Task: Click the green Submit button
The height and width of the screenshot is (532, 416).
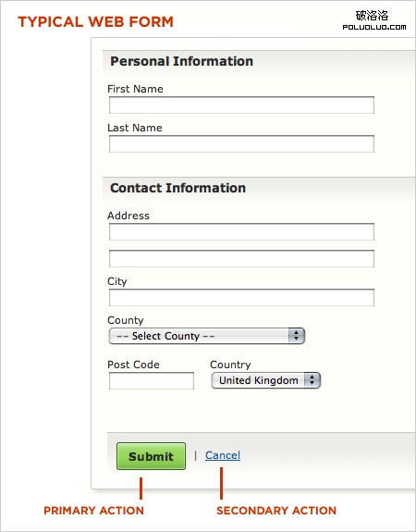Action: pyautogui.click(x=151, y=456)
